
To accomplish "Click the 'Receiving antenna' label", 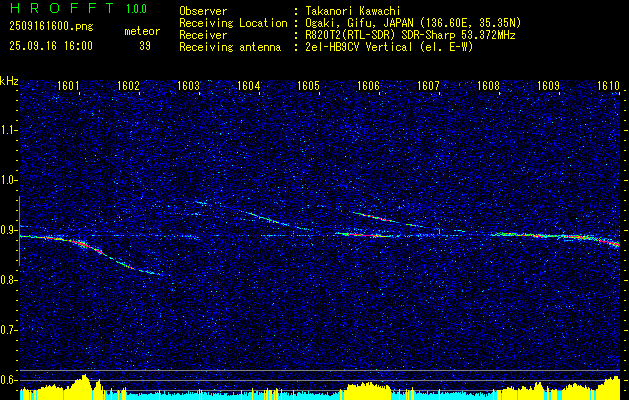I will click(x=230, y=47).
